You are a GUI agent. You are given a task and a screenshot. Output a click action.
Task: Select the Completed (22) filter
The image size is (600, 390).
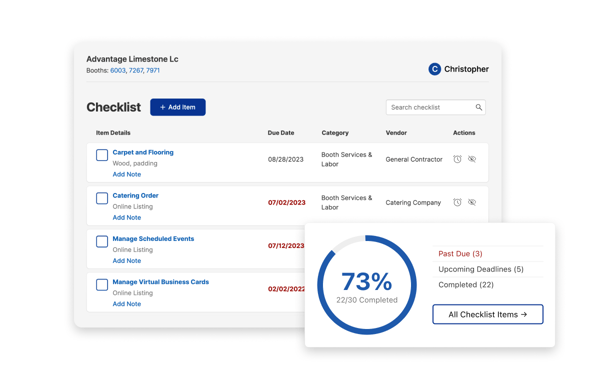[x=466, y=285]
